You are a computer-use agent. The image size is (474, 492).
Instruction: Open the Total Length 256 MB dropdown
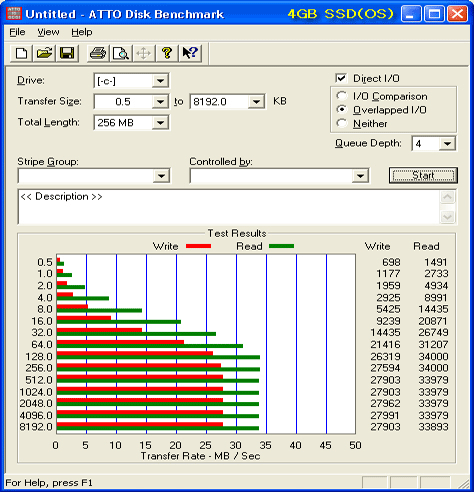point(160,123)
